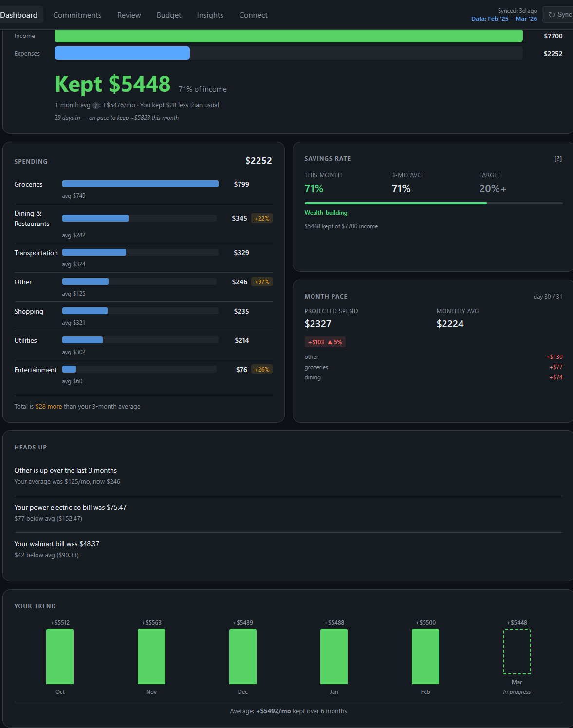
Task: Click the Savings Rate progress bar
Action: (433, 203)
